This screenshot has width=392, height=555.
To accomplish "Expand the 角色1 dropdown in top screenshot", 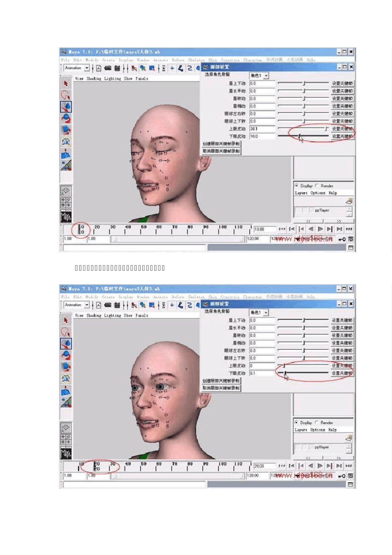I will (266, 76).
